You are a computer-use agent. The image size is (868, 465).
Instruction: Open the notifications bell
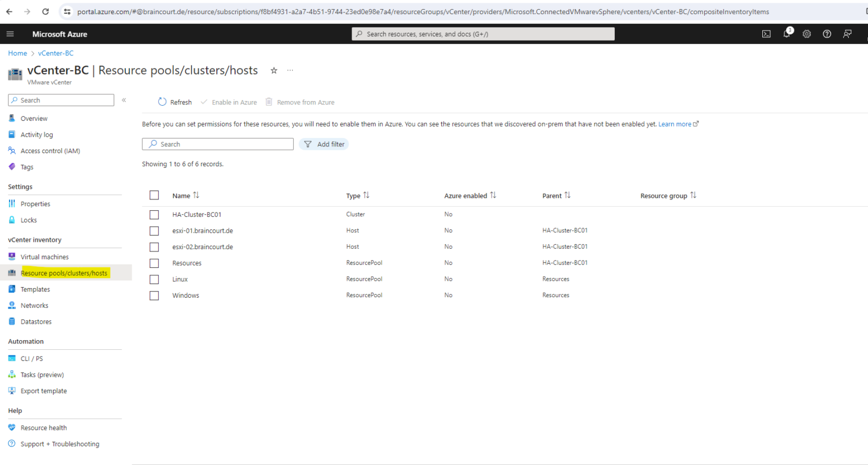[787, 34]
